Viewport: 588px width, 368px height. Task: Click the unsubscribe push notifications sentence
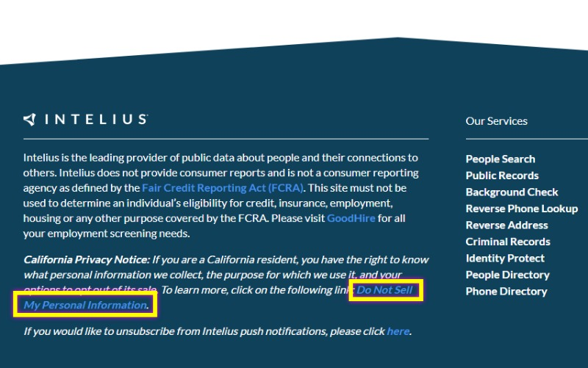[218, 331]
